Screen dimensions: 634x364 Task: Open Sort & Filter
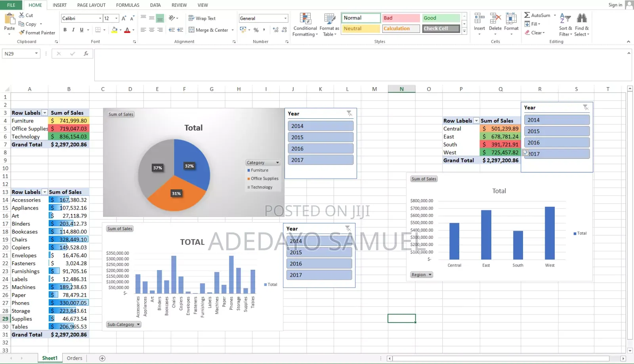coord(565,25)
